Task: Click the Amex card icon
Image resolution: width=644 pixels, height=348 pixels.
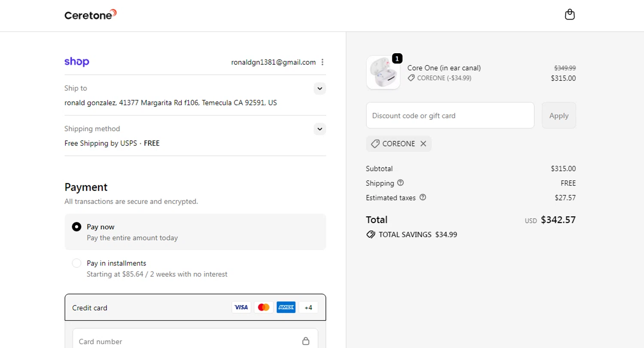Action: [286, 307]
